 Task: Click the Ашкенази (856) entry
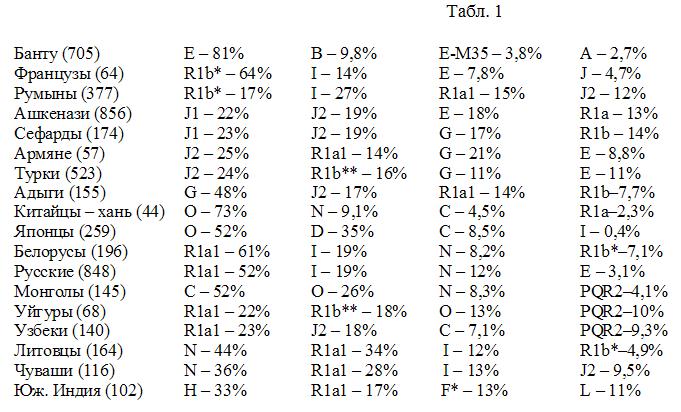click(73, 114)
